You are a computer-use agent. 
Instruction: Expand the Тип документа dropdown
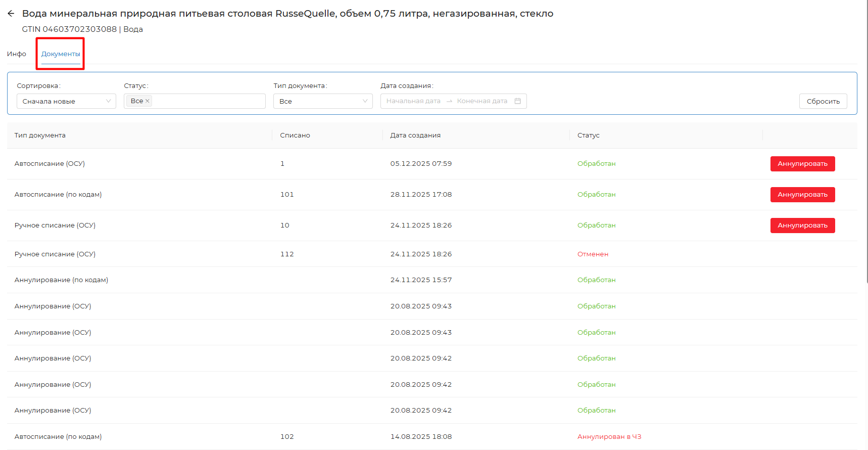tap(323, 101)
